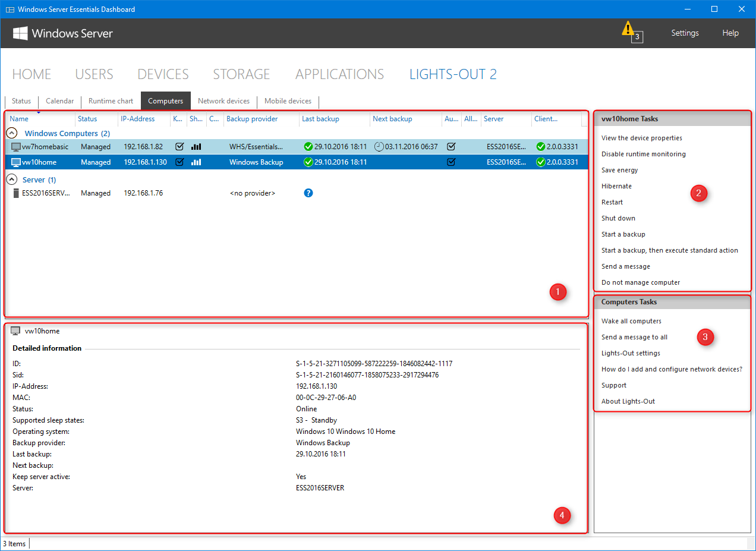
Task: Click green check of vw10home client version
Action: (x=540, y=162)
